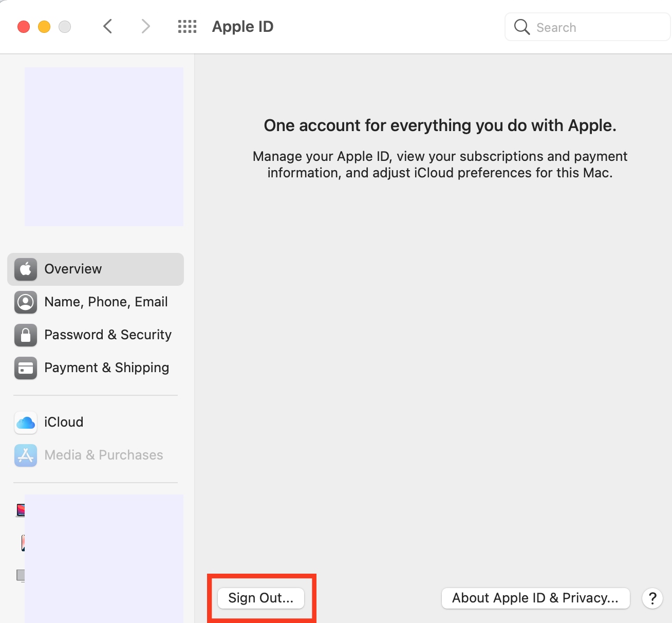Select the MacBook in the devices list

(22, 510)
